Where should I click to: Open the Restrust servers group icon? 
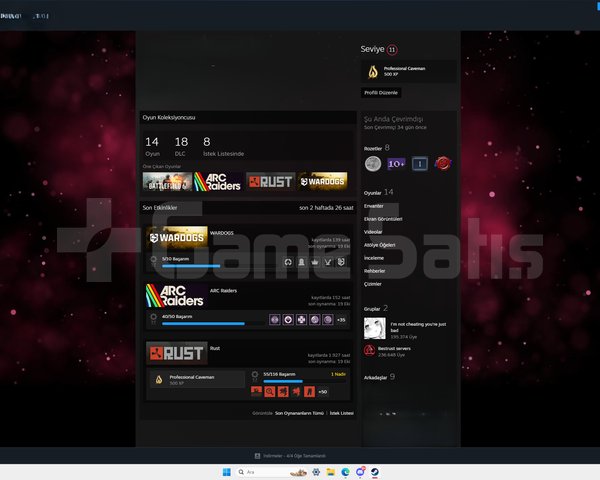pos(369,351)
